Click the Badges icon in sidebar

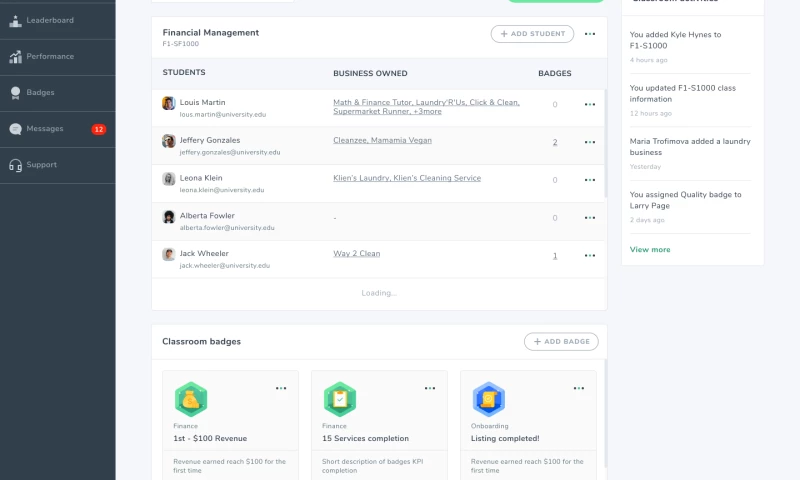(15, 93)
